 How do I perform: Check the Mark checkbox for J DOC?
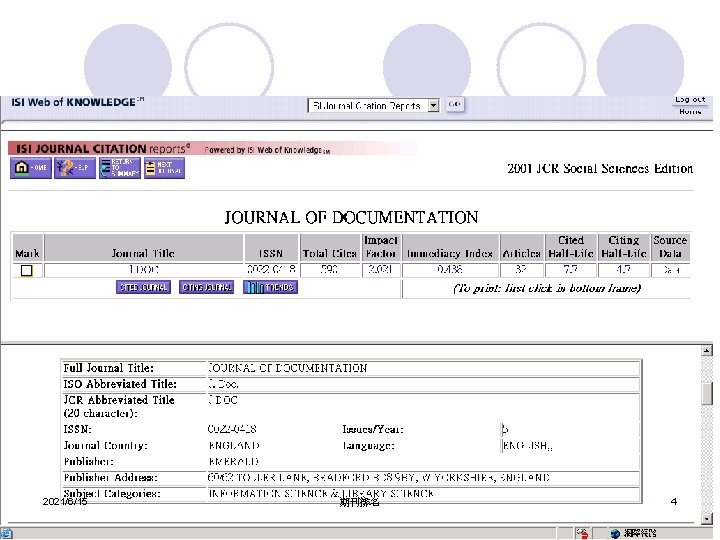tap(27, 270)
